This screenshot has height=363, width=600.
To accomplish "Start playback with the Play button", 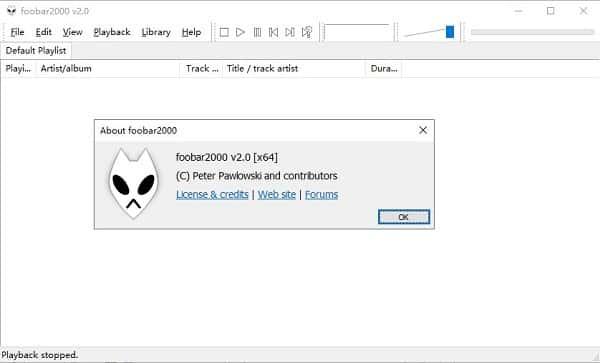I will coord(240,32).
